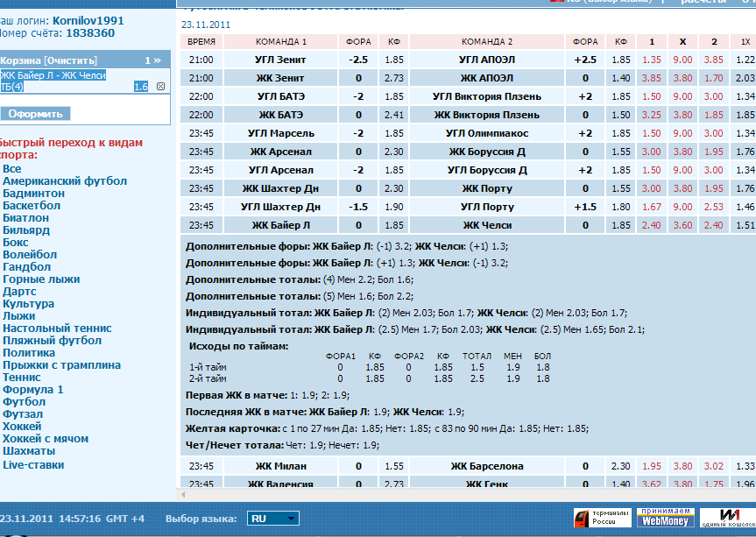Select Все in the sports list
The width and height of the screenshot is (756, 537).
[12, 169]
